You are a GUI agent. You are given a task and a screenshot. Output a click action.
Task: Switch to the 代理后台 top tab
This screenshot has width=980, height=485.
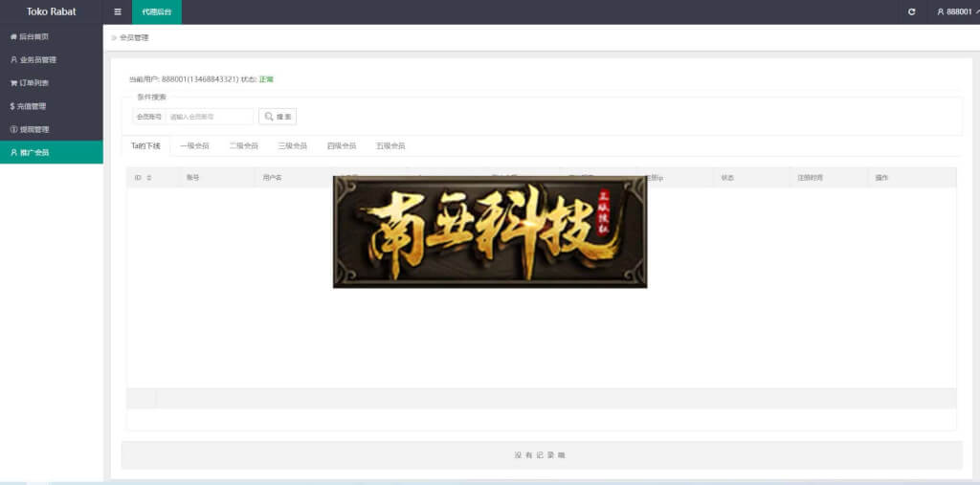pos(157,11)
